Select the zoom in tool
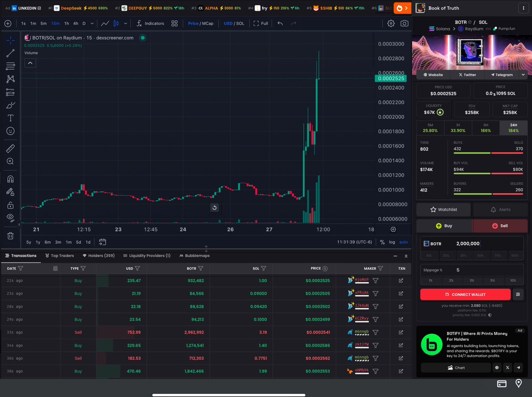532x397 pixels. coord(10,161)
